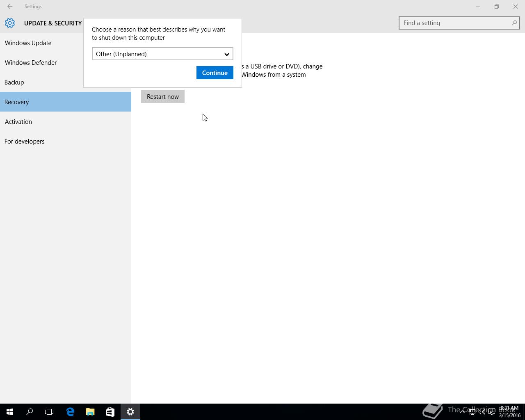Click the taskbar clock and date
This screenshot has width=525, height=420.
(x=509, y=412)
